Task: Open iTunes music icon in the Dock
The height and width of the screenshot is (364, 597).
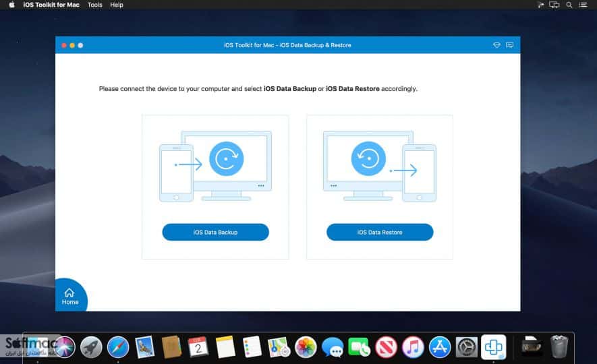Action: tap(413, 347)
